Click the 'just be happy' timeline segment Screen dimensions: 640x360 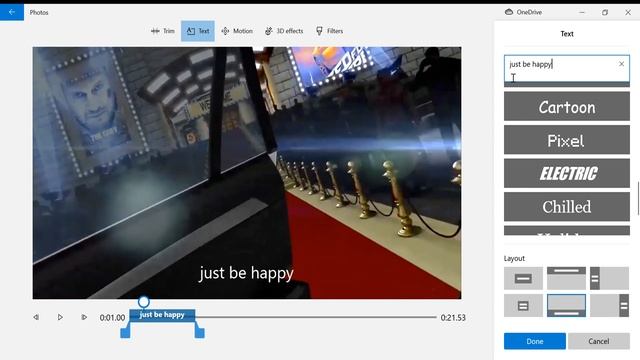[x=162, y=315]
